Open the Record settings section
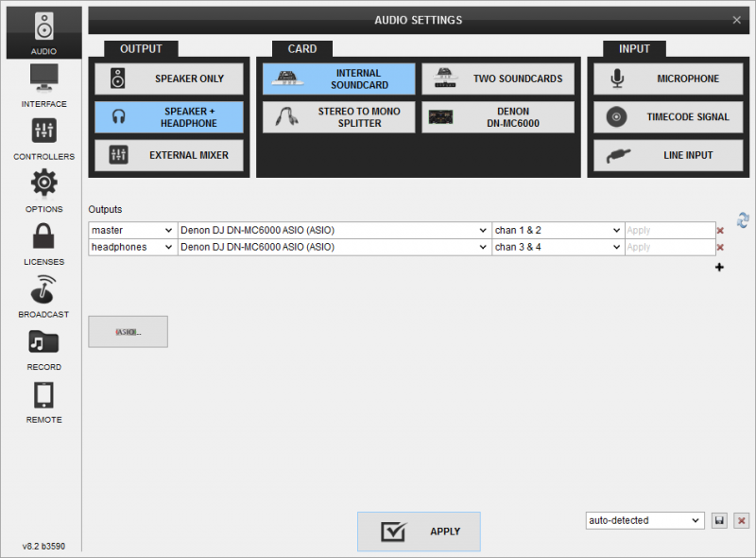This screenshot has height=558, width=756. click(x=43, y=350)
